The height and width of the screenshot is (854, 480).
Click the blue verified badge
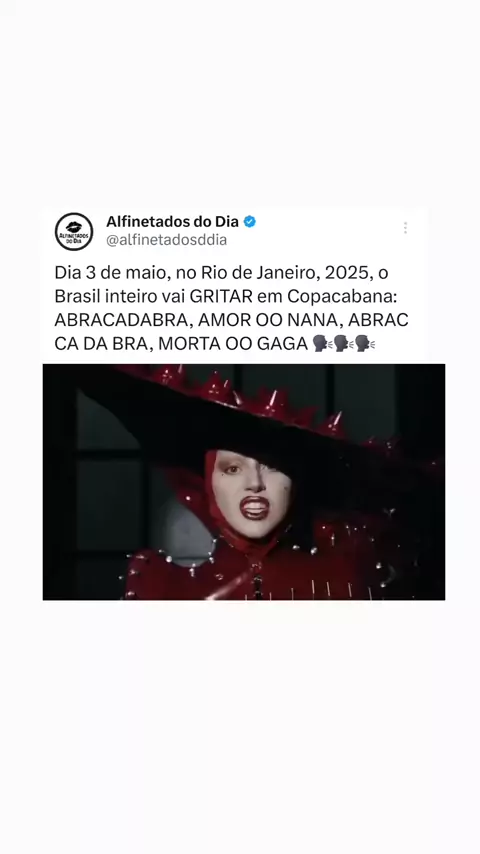[x=250, y=222]
